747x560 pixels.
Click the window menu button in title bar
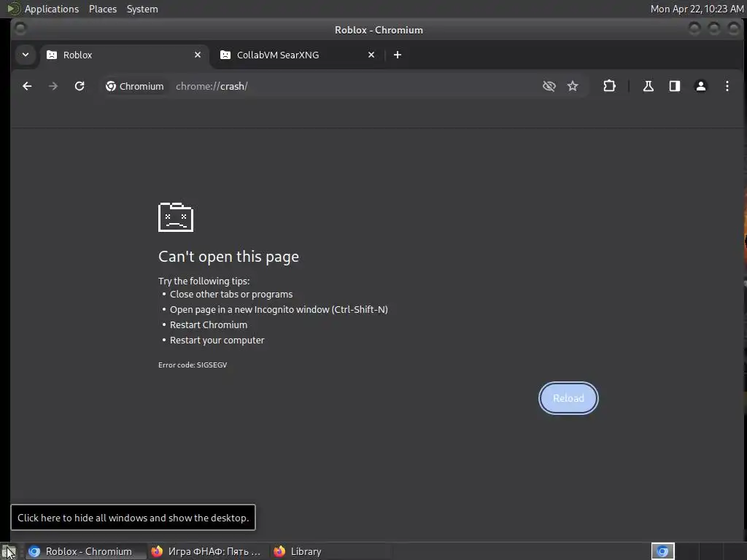point(20,29)
